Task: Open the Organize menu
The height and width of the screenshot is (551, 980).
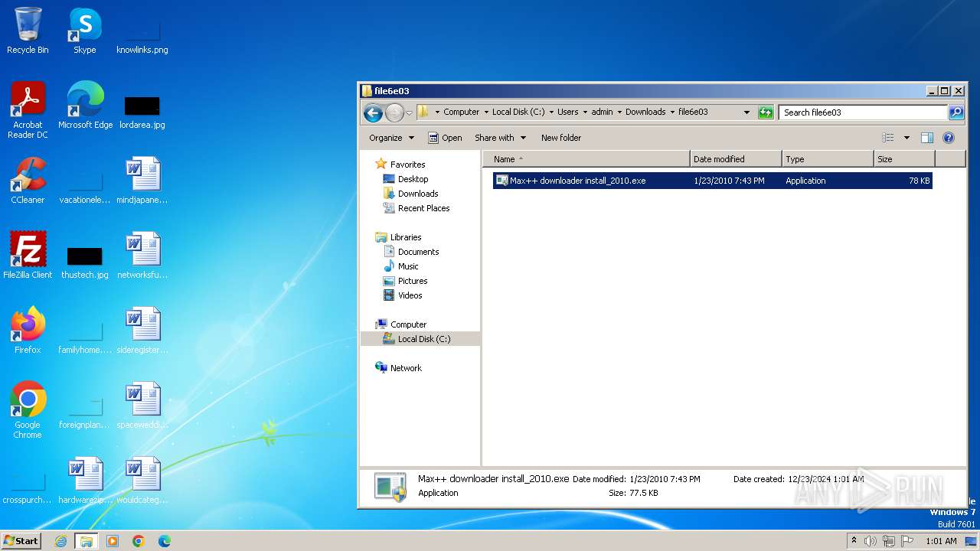Action: point(391,138)
